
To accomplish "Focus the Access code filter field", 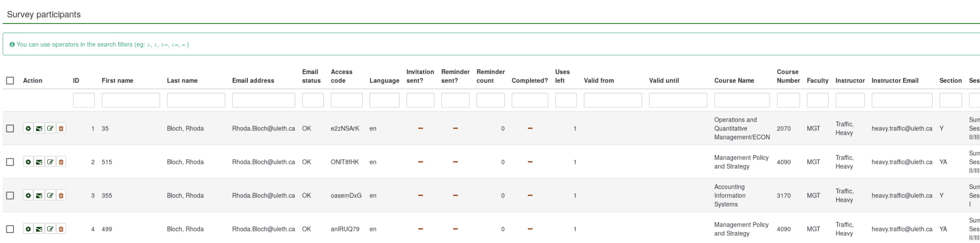I will tap(346, 100).
